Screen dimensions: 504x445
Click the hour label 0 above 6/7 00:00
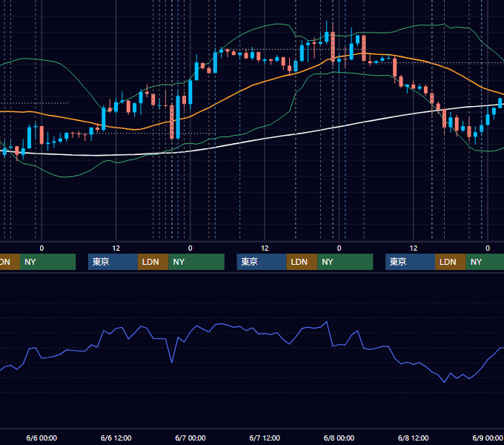click(190, 248)
